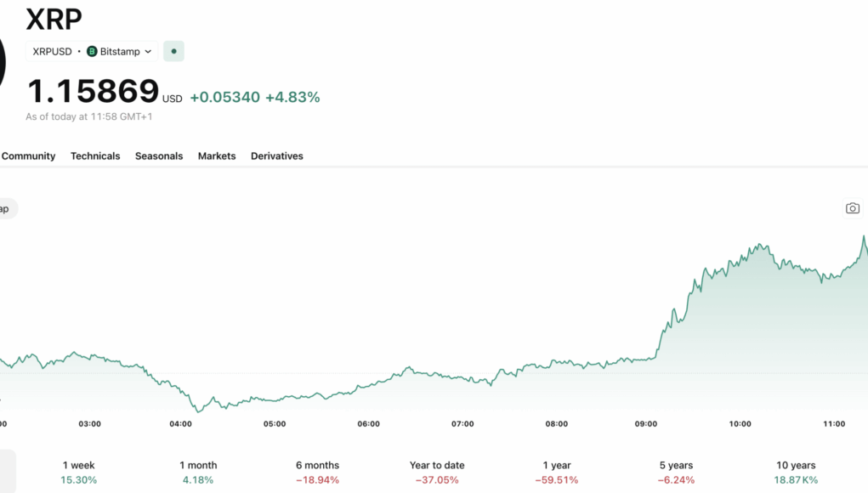Viewport: 868px width, 493px height.
Task: Open the XRPUSD Bitstamp symbol dropdown
Action: (x=92, y=52)
